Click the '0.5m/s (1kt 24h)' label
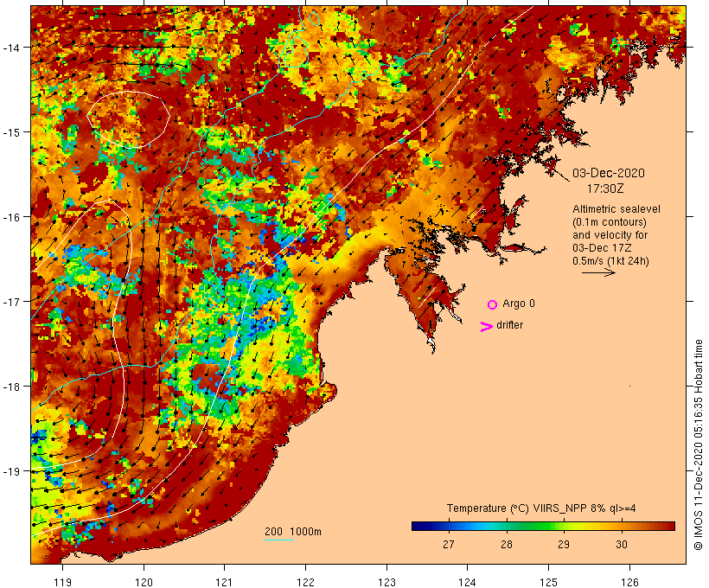This screenshot has height=588, width=709. tap(611, 261)
